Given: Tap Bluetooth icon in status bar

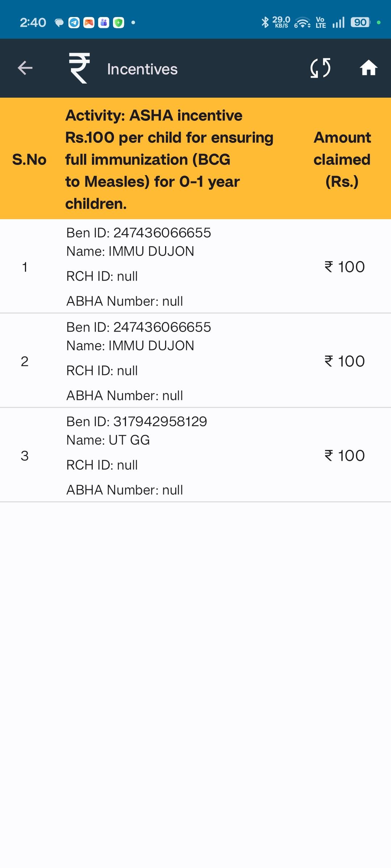Looking at the screenshot, I should click(x=265, y=22).
